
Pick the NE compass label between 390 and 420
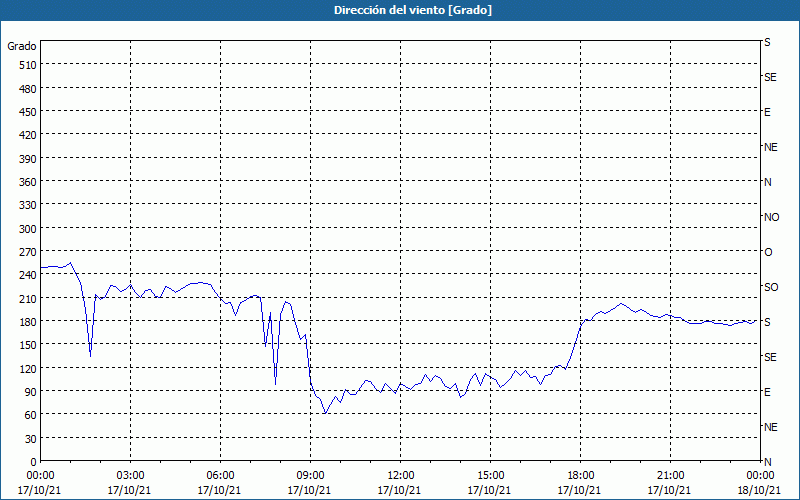point(770,147)
